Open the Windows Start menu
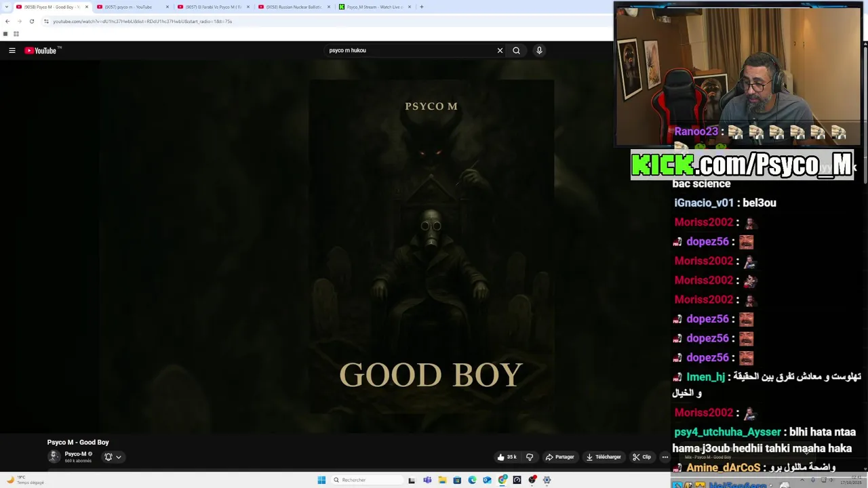 point(321,480)
